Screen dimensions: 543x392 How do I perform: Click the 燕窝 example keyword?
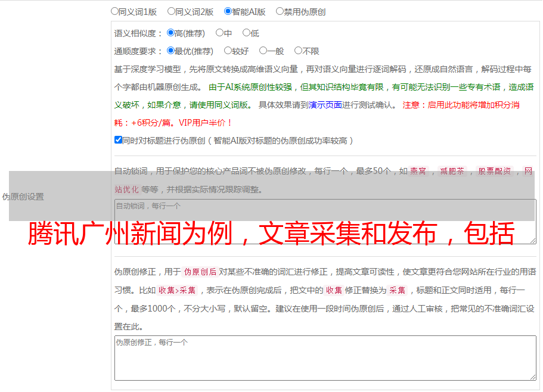click(x=418, y=171)
